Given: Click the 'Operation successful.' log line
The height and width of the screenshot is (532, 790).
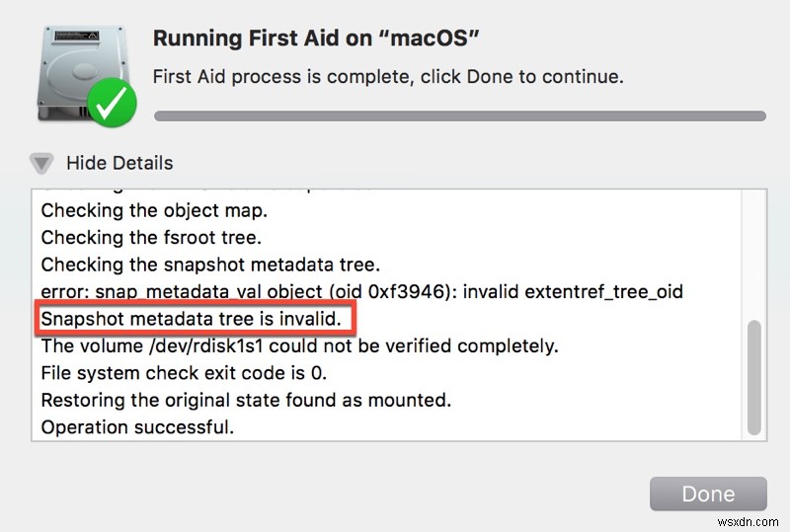Looking at the screenshot, I should coord(137,427).
